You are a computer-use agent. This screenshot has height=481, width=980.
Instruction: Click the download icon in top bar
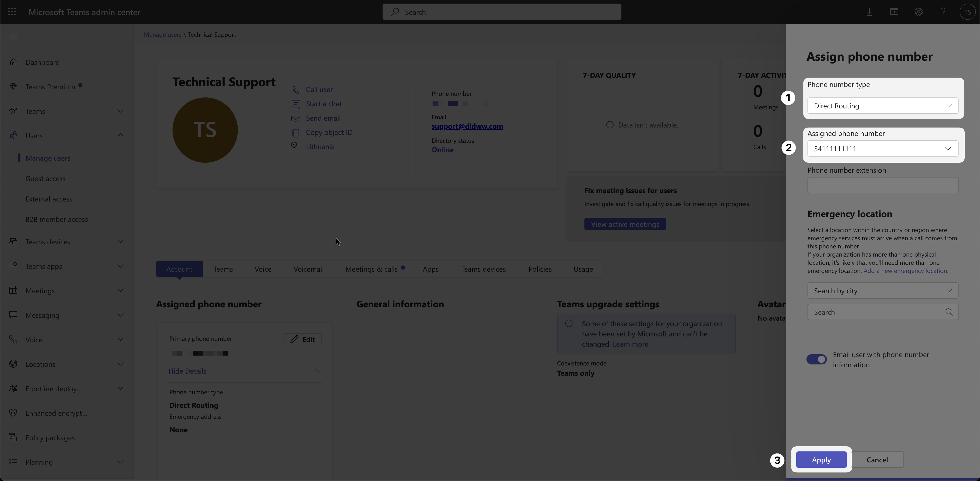tap(869, 12)
